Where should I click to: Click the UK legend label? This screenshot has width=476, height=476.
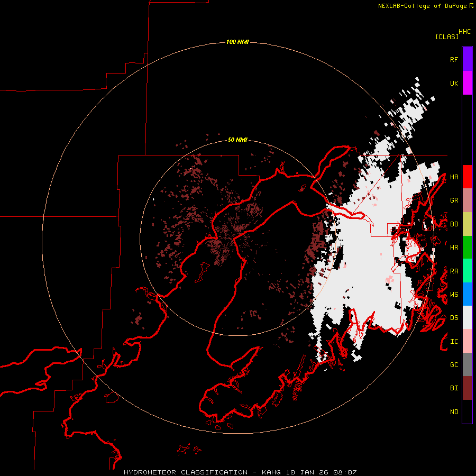click(454, 83)
